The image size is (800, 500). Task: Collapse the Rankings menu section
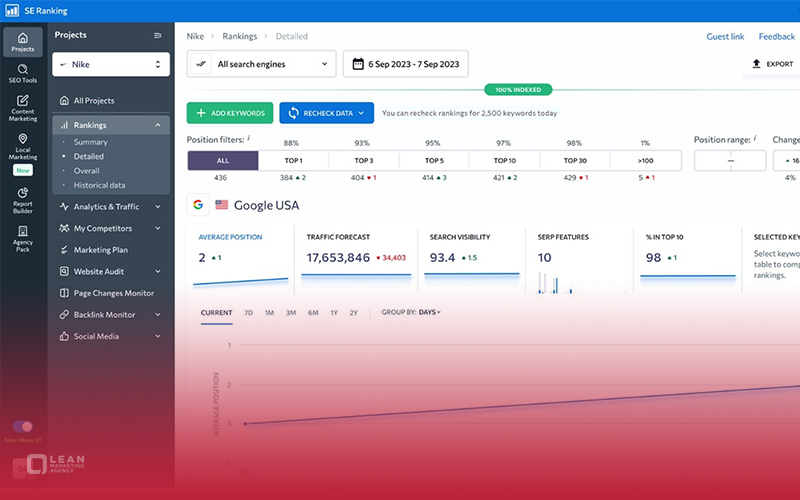coord(158,125)
